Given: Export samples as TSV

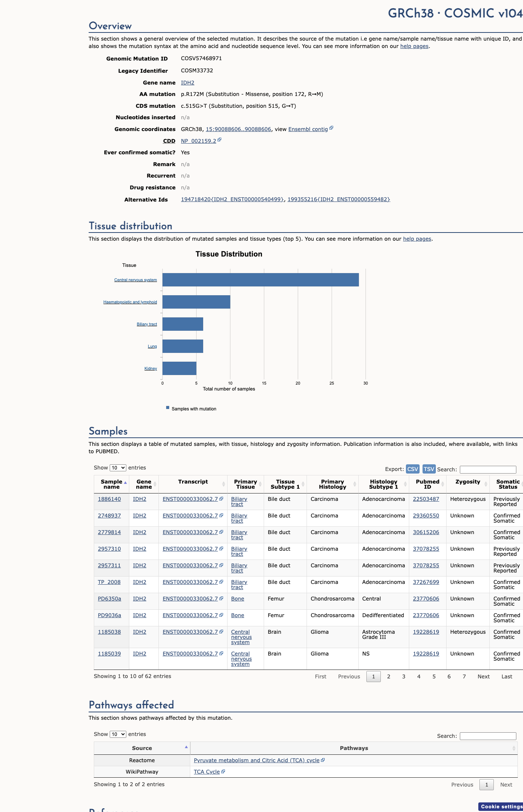Looking at the screenshot, I should [x=429, y=469].
